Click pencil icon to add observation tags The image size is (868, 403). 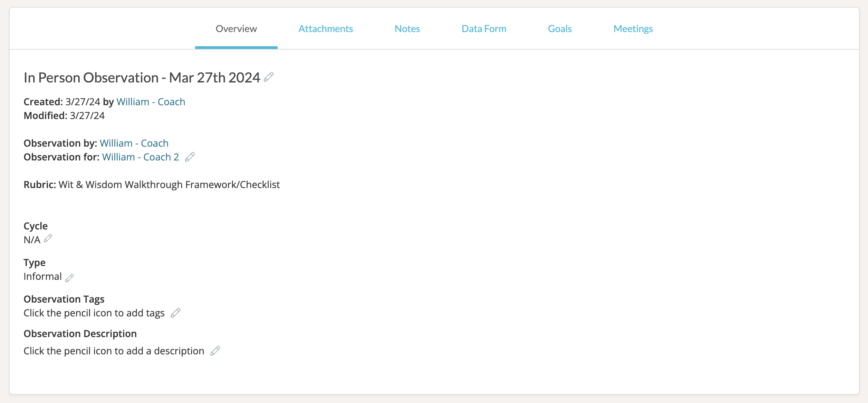[175, 313]
